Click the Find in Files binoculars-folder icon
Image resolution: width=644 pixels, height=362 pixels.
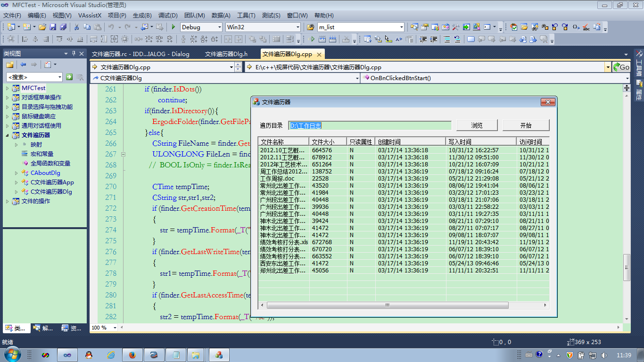(310, 27)
